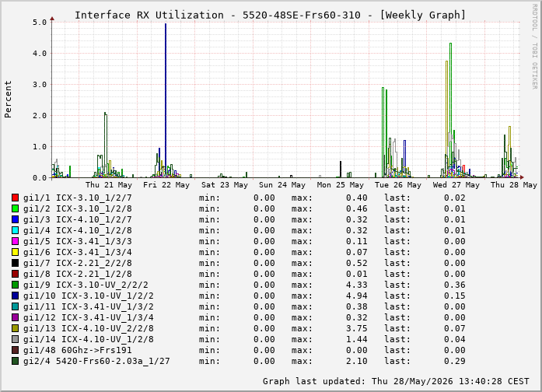Click the magenta swatch for gi1/5

click(x=15, y=241)
